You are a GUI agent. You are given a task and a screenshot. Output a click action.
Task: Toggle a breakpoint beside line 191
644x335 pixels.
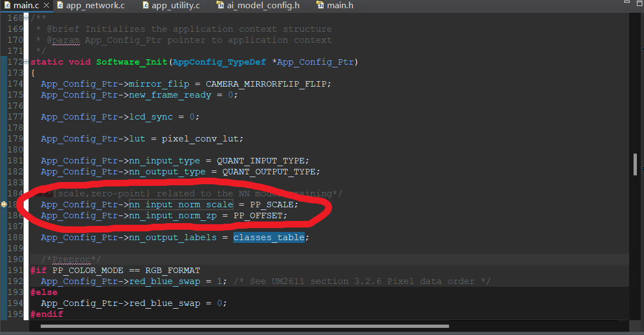(4, 270)
